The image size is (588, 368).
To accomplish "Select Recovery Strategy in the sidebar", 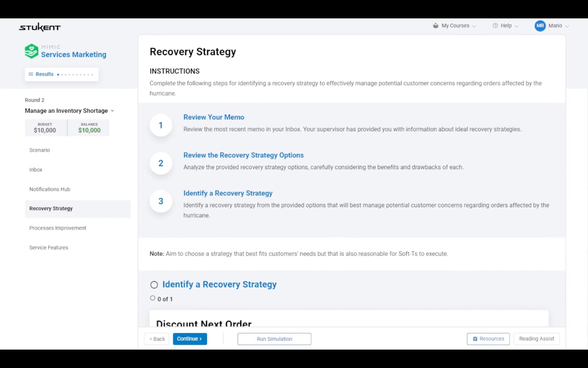I will click(78, 209).
